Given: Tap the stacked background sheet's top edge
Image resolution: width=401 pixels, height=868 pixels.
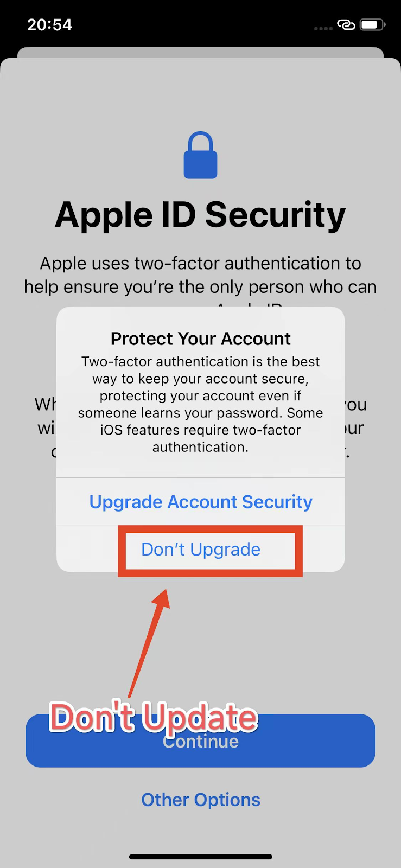Looking at the screenshot, I should [x=200, y=52].
